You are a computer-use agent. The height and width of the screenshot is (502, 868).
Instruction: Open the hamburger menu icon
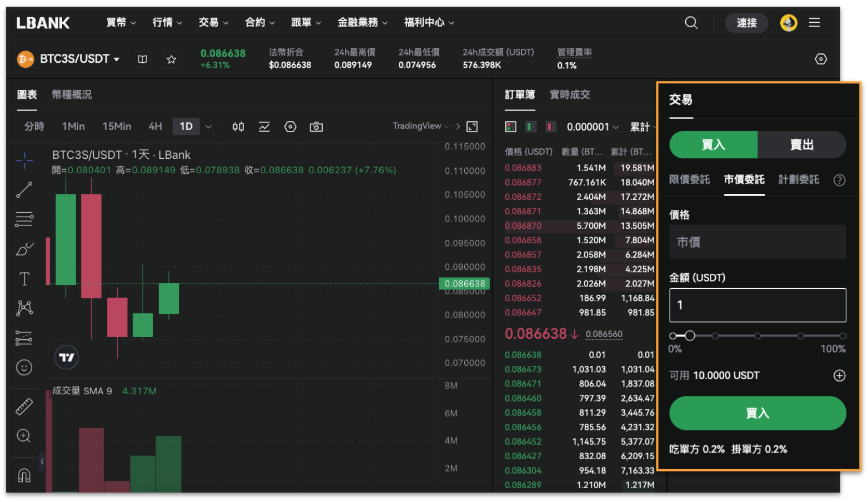pos(815,23)
